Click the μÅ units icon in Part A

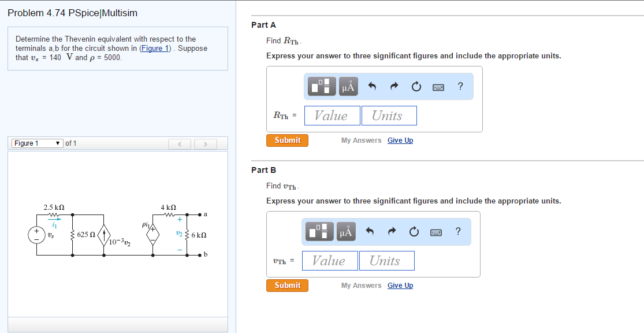349,86
